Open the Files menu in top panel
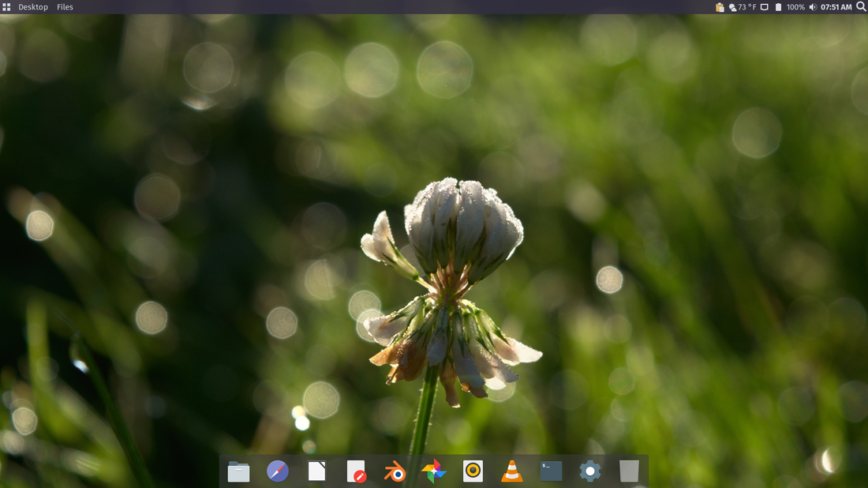 point(65,7)
